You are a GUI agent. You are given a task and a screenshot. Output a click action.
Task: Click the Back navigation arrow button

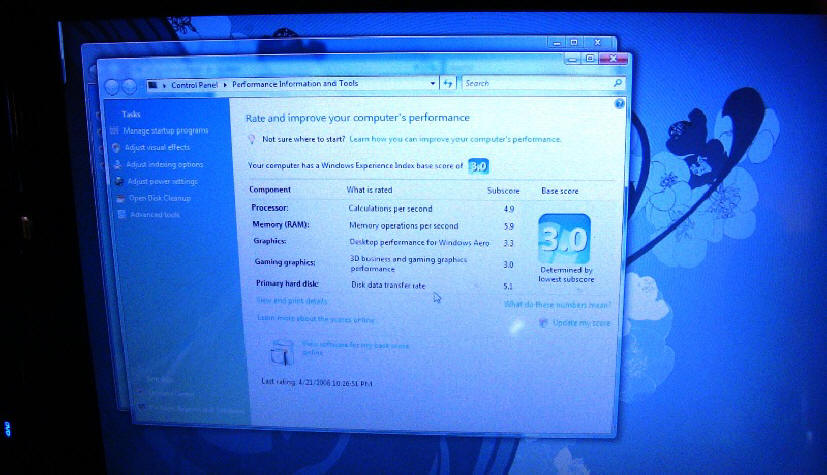point(111,86)
